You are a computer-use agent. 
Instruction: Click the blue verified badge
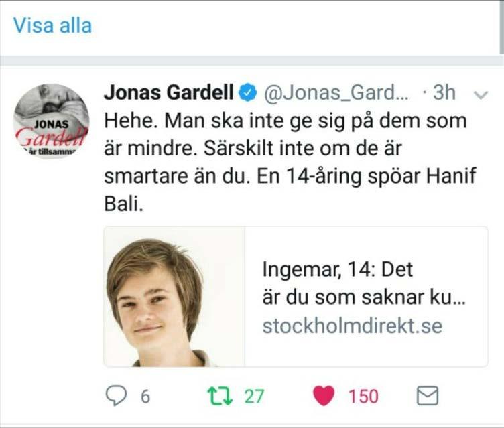click(x=247, y=93)
